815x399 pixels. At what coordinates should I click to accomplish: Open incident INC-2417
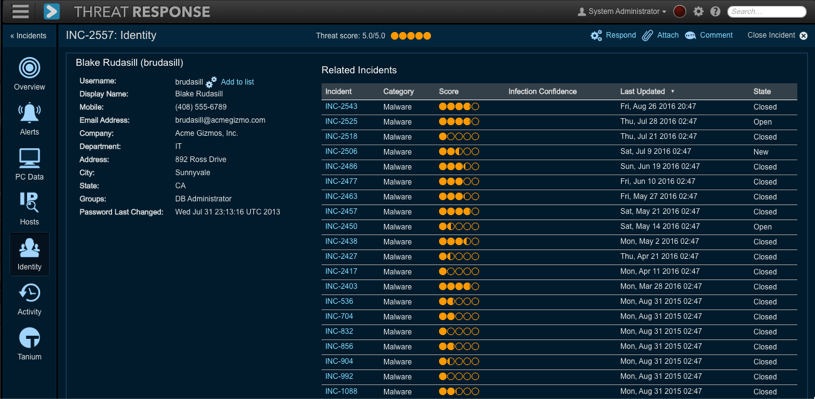[x=341, y=271]
